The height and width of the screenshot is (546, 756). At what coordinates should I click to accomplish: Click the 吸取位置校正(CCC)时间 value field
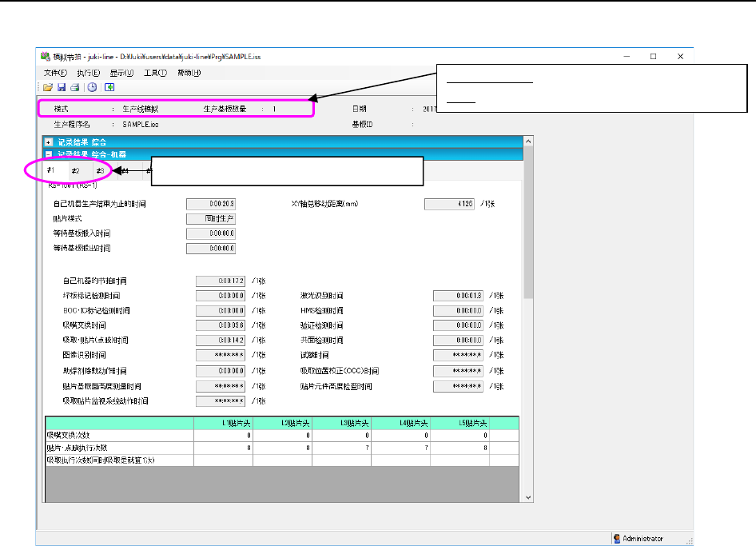[458, 372]
